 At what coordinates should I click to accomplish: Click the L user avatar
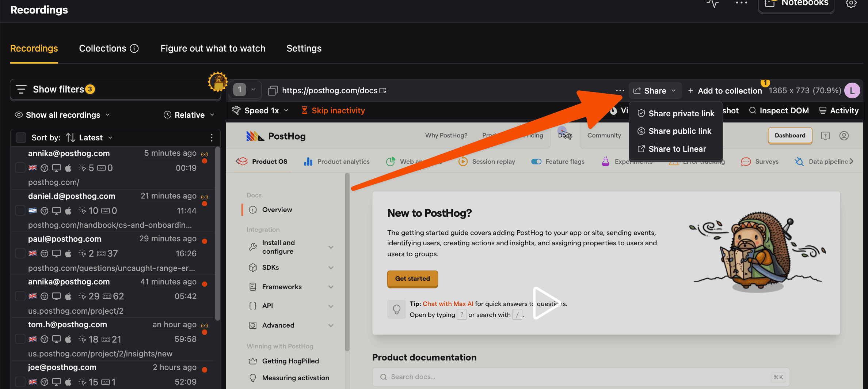852,91
